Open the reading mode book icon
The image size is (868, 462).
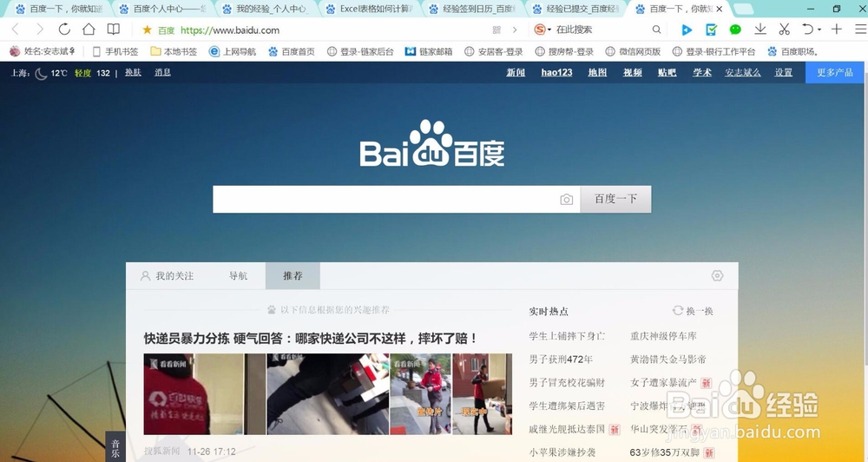pos(114,30)
